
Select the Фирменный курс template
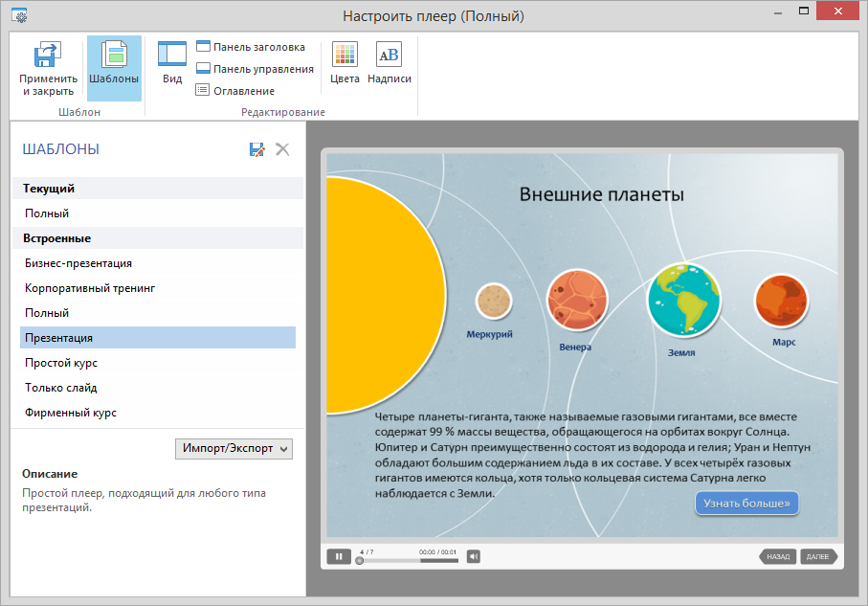pyautogui.click(x=158, y=413)
